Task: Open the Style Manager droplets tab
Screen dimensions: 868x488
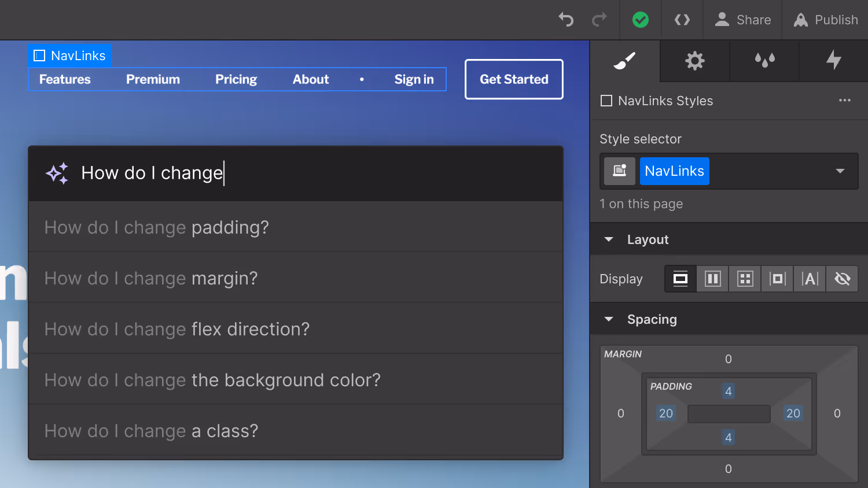Action: point(764,61)
